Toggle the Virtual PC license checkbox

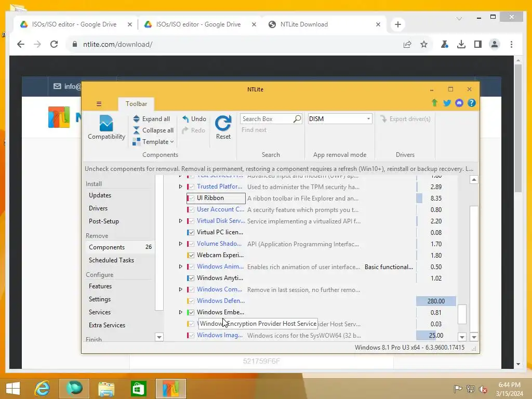[x=191, y=232]
